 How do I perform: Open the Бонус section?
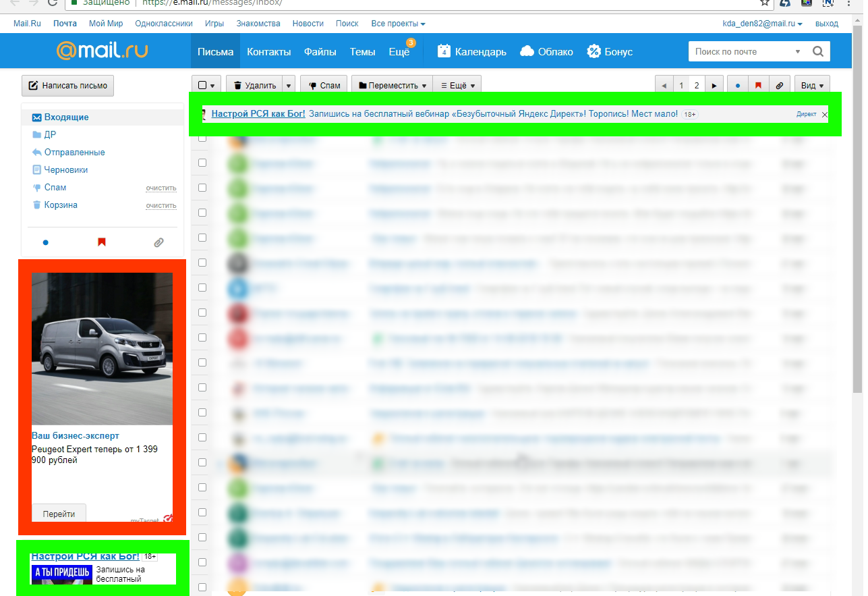[610, 51]
